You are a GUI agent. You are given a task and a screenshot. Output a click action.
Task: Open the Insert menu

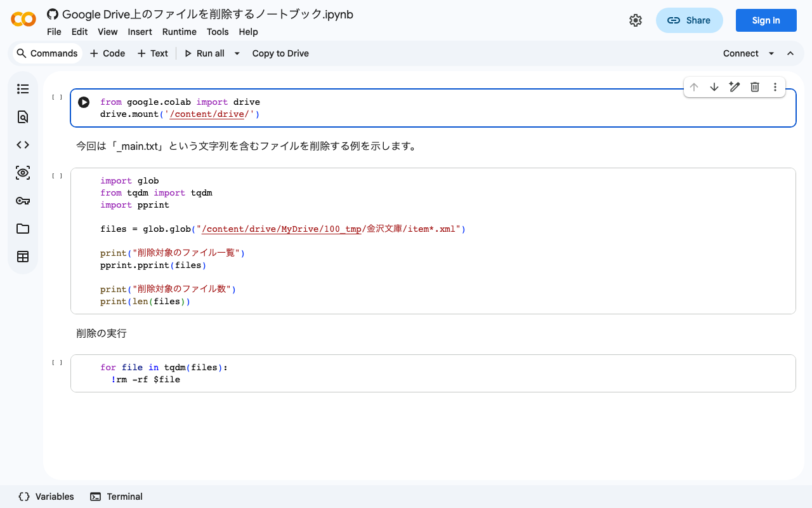(140, 32)
